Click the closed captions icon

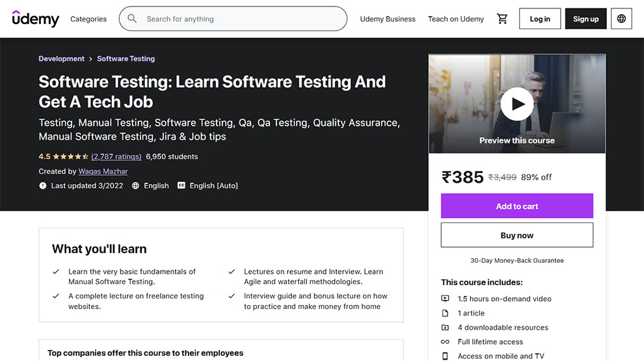[181, 185]
